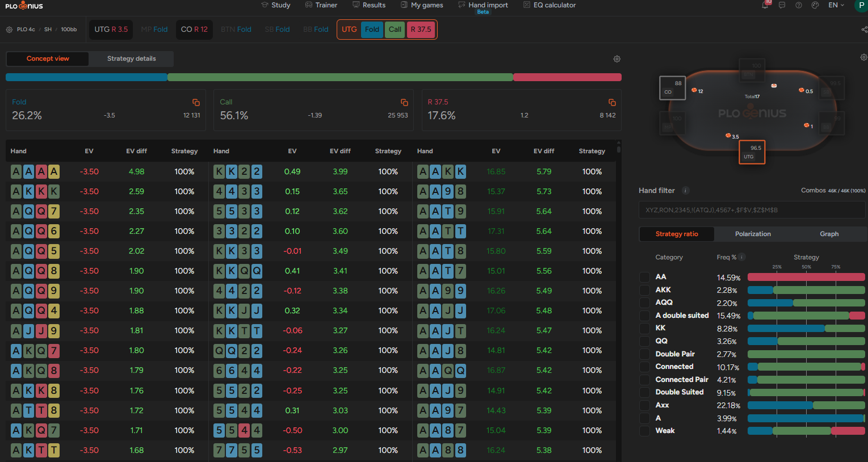This screenshot has width=868, height=462.
Task: Open game settings gear next to PLO 4c
Action: [x=9, y=30]
